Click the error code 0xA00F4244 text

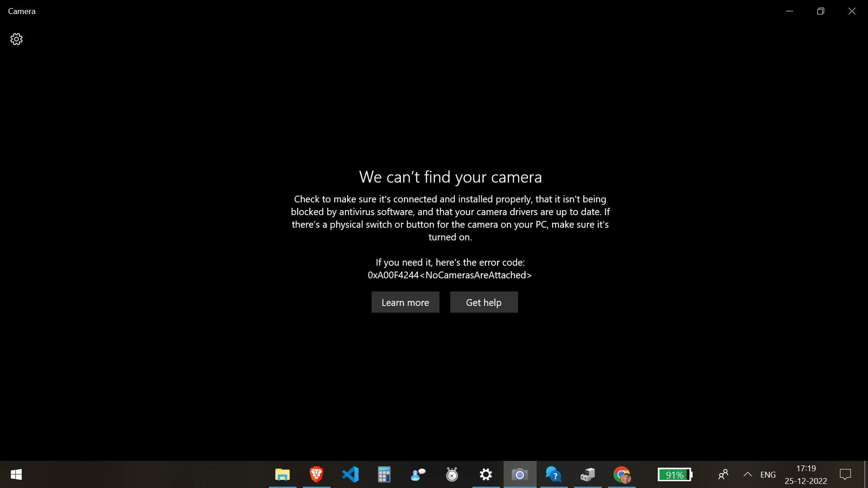pyautogui.click(x=450, y=275)
